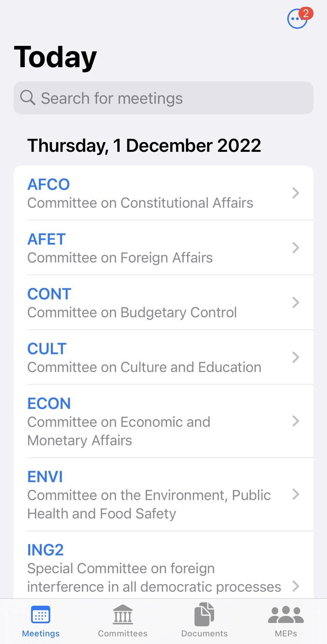Open the ING2 special committee meeting

(x=153, y=568)
